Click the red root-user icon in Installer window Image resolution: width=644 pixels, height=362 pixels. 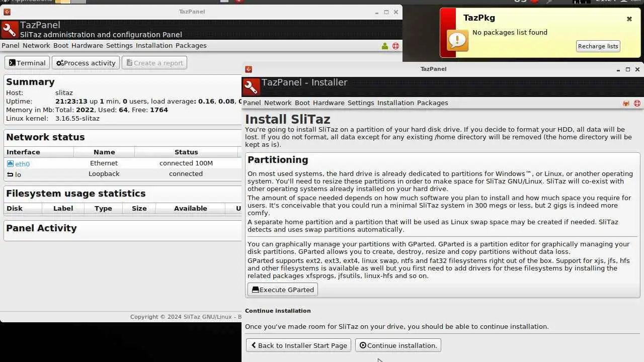pos(626,103)
